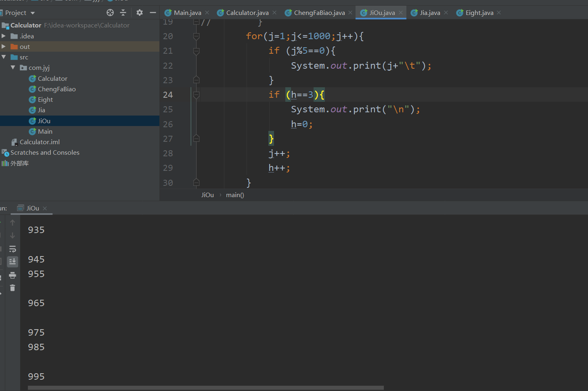This screenshot has width=588, height=391.
Task: Fold the if block at line 21
Action: click(x=197, y=51)
